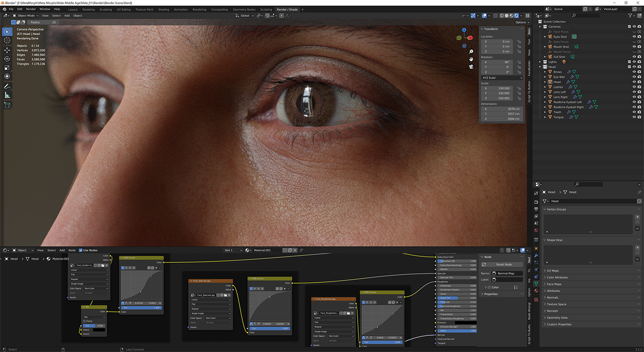
Task: Switch to rendered viewport shading mode
Action: click(517, 15)
